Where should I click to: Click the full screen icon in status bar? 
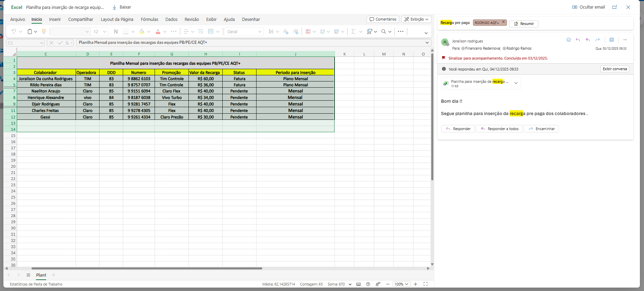pos(425,284)
